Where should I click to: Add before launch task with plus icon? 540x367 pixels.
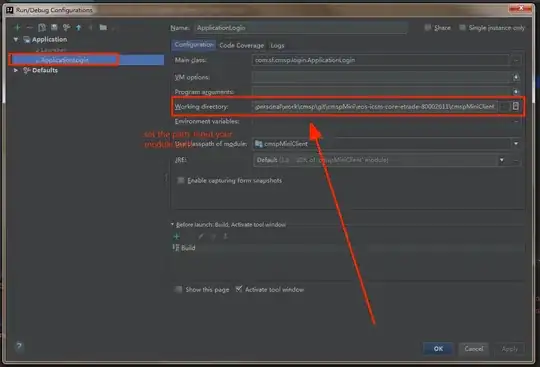[177, 237]
